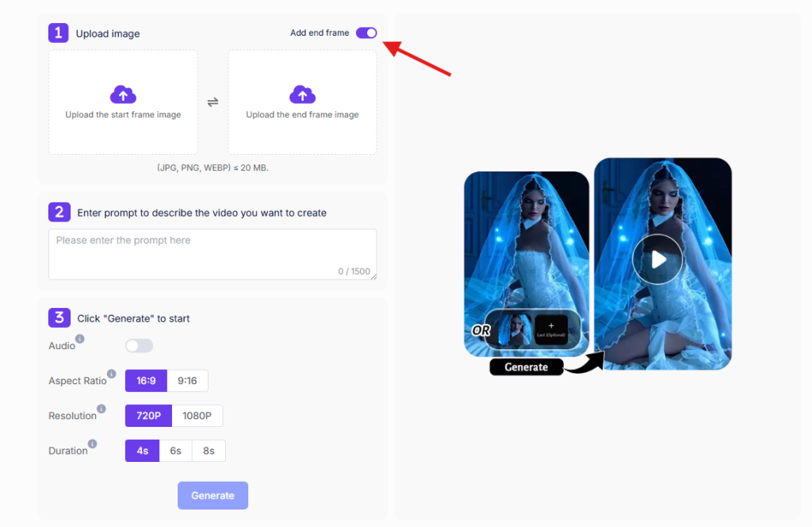The width and height of the screenshot is (812, 527).
Task: Click the swap arrows icon between frame uploads
Action: coord(213,102)
